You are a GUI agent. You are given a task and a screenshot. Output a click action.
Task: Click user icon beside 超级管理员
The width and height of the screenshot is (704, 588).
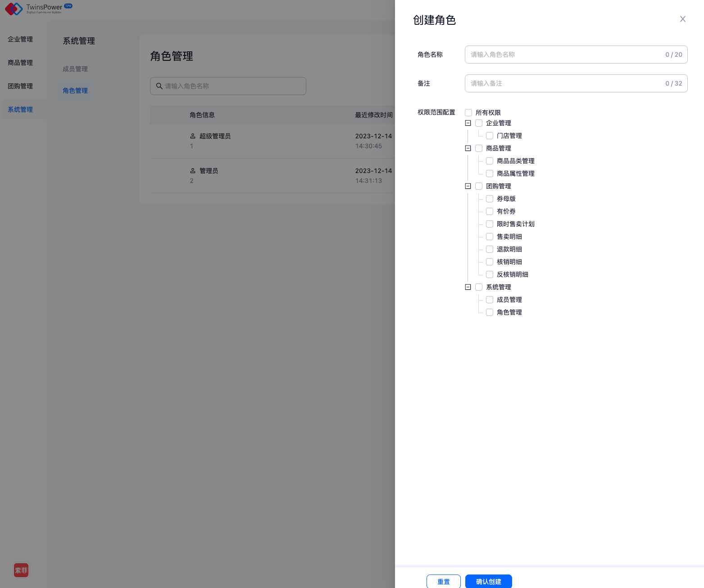click(193, 136)
